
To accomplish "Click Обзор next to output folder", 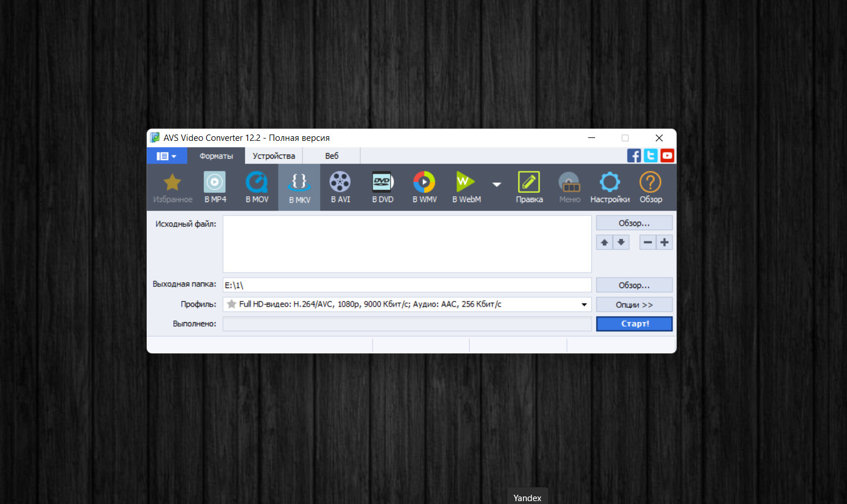I will click(x=634, y=285).
